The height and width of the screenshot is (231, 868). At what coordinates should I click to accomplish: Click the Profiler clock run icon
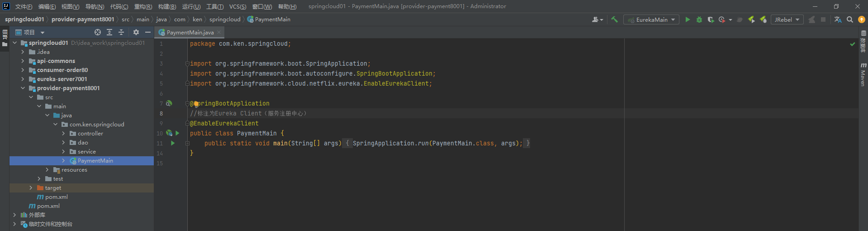click(722, 19)
